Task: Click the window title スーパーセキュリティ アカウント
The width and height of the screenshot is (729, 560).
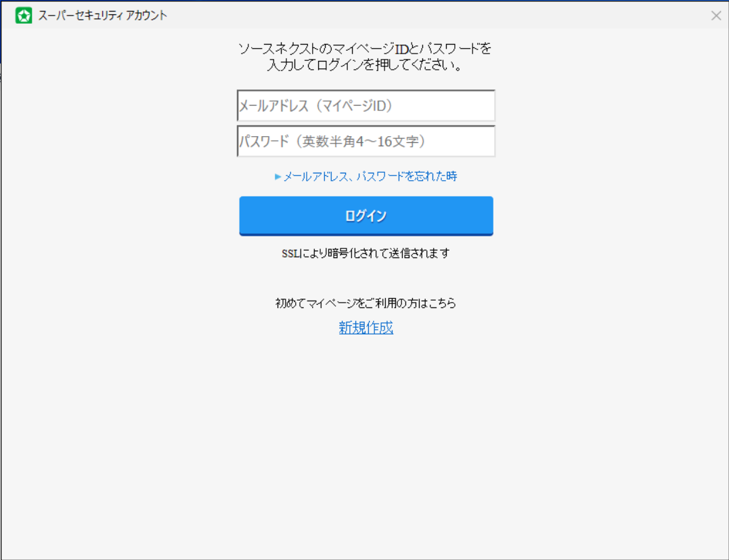Action: (x=102, y=16)
